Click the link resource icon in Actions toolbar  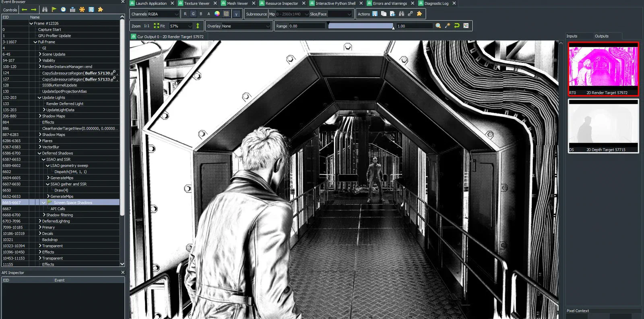click(x=410, y=14)
